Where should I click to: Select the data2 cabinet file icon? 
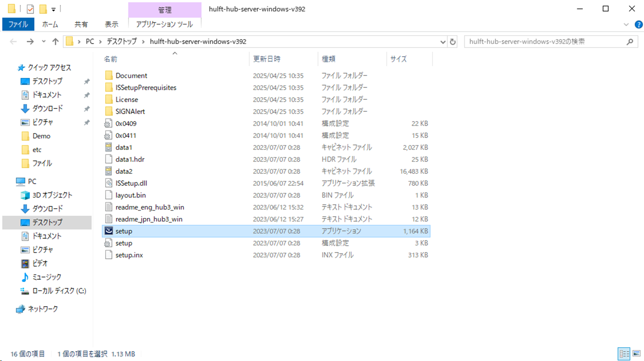tap(108, 171)
